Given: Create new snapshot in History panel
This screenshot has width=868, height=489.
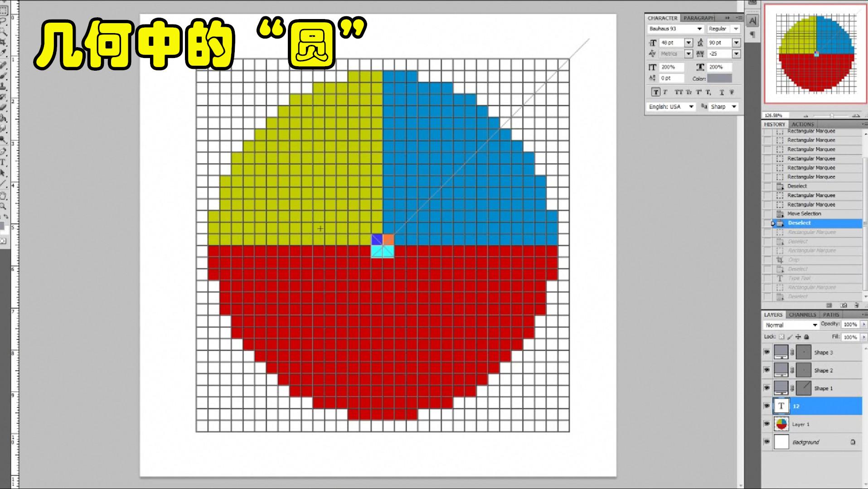Looking at the screenshot, I should (844, 305).
